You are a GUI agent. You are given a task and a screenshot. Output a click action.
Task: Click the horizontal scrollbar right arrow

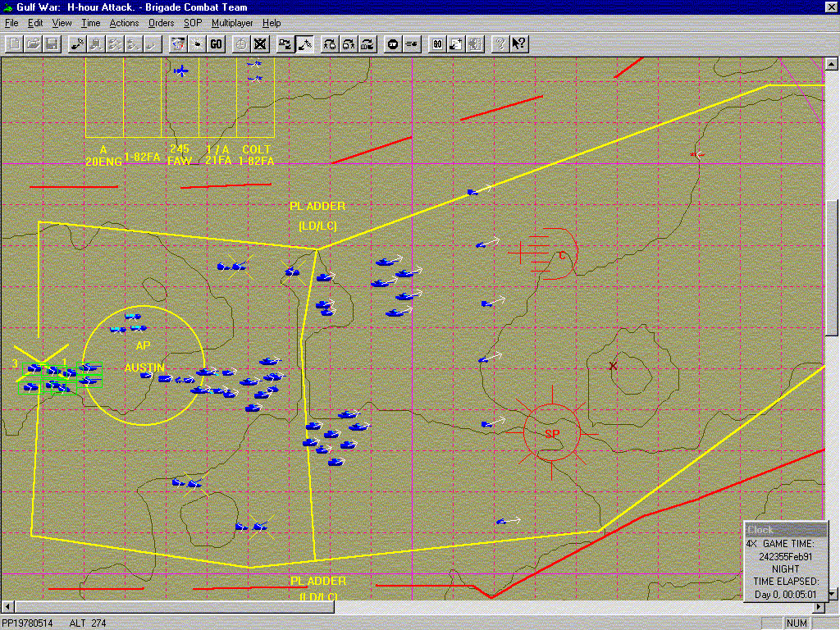(x=817, y=607)
